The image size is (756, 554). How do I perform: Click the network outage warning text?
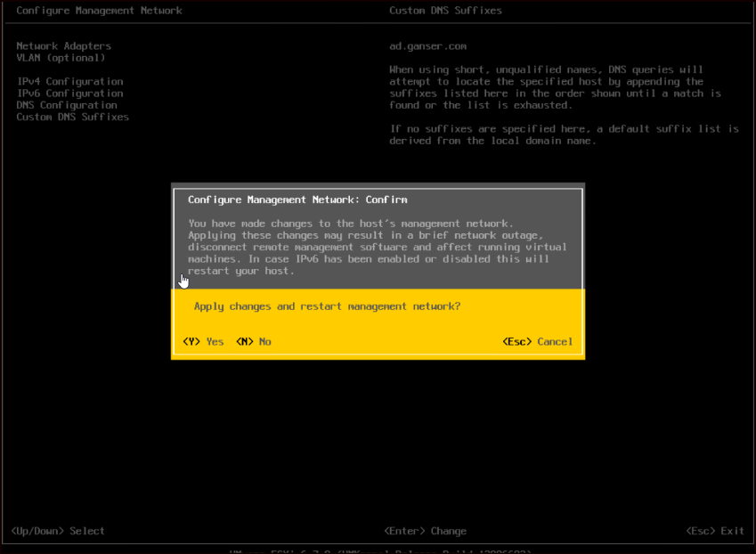pyautogui.click(x=374, y=247)
